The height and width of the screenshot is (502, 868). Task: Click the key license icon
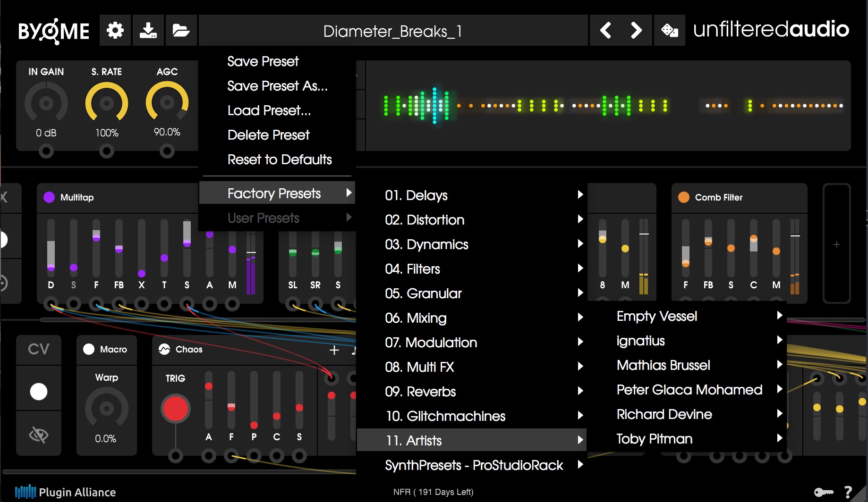(x=824, y=492)
